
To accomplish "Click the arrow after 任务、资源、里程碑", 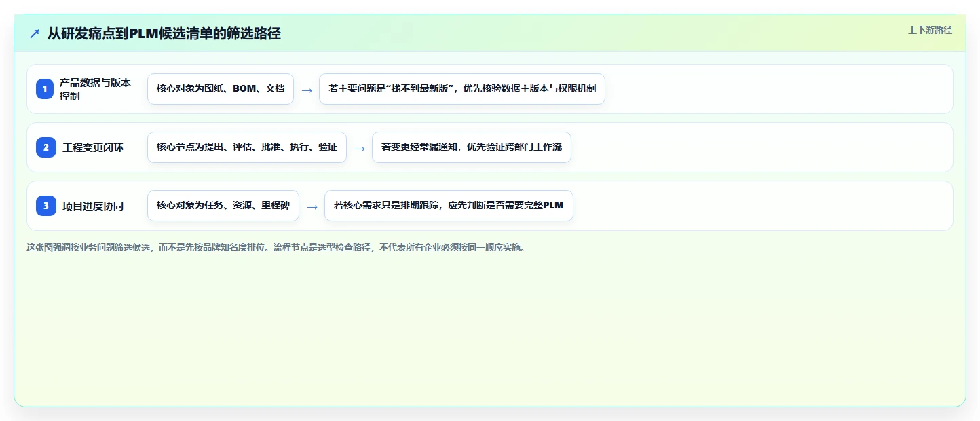I will click(312, 206).
